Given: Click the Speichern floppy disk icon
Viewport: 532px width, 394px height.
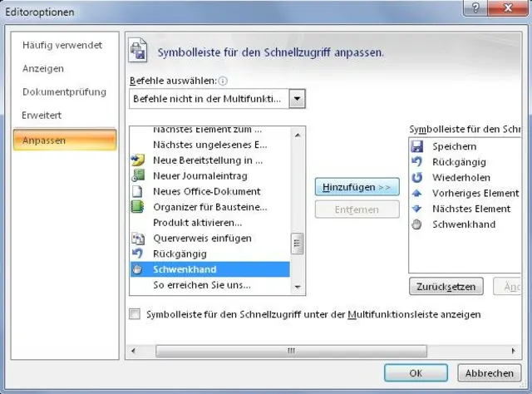Looking at the screenshot, I should tap(417, 146).
